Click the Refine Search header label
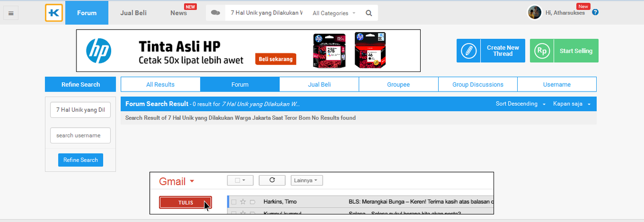 (x=80, y=84)
